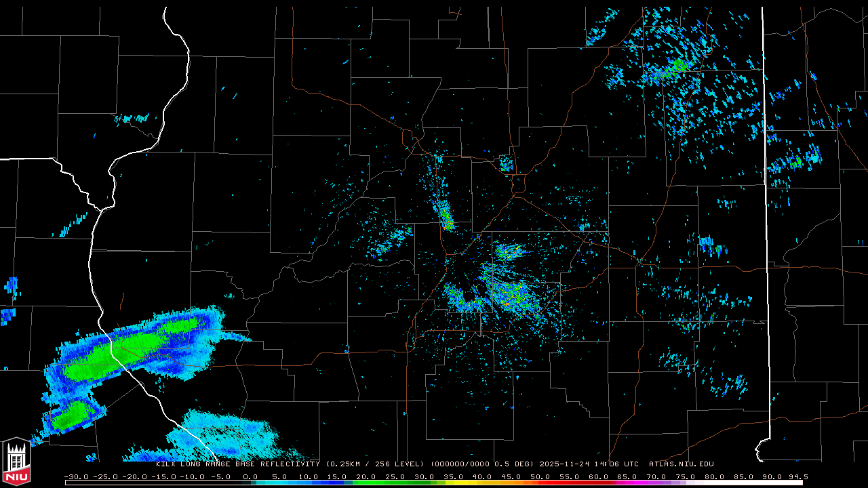
Task: Click the magenta 65.0 dBZ color on the scale
Action: [x=627, y=483]
